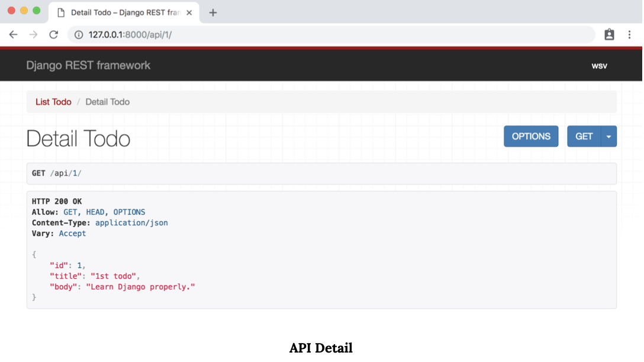The width and height of the screenshot is (644, 362).
Task: Click the Allow: GET, HEAD, OPTIONS header
Action: pos(88,212)
